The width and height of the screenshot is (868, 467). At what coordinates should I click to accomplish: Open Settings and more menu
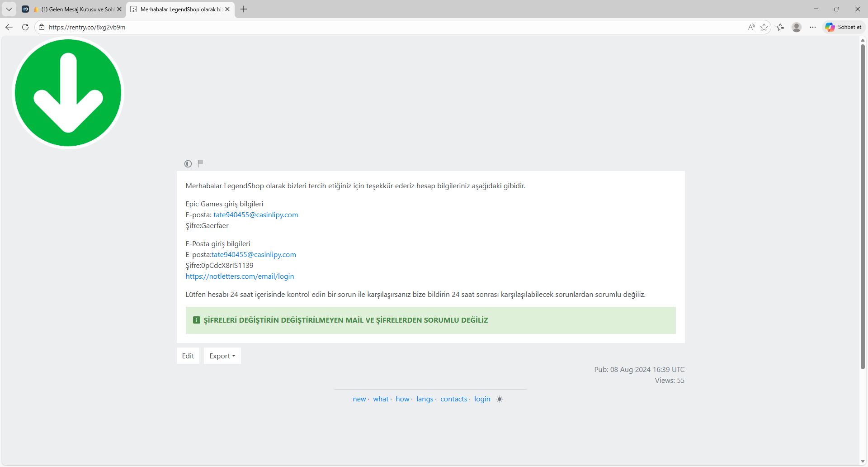813,27
